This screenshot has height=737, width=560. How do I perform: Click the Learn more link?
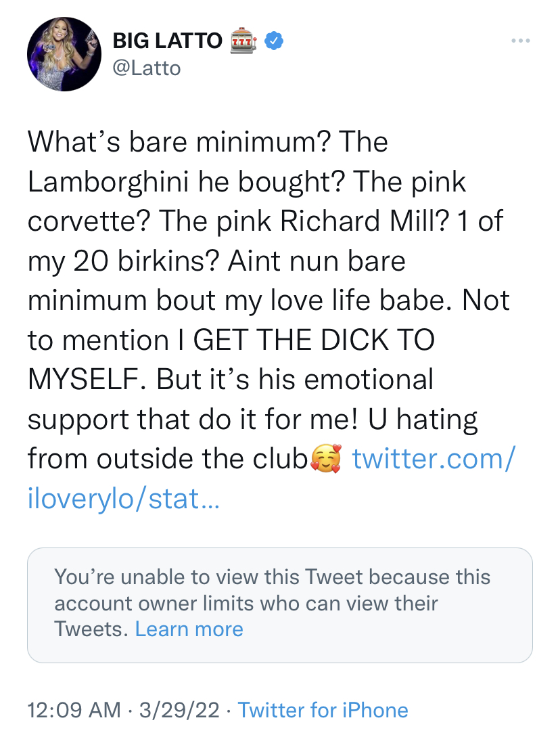point(190,629)
